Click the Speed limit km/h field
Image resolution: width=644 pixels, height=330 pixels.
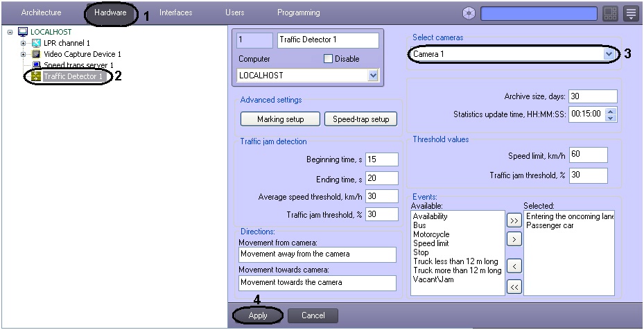[x=588, y=155]
